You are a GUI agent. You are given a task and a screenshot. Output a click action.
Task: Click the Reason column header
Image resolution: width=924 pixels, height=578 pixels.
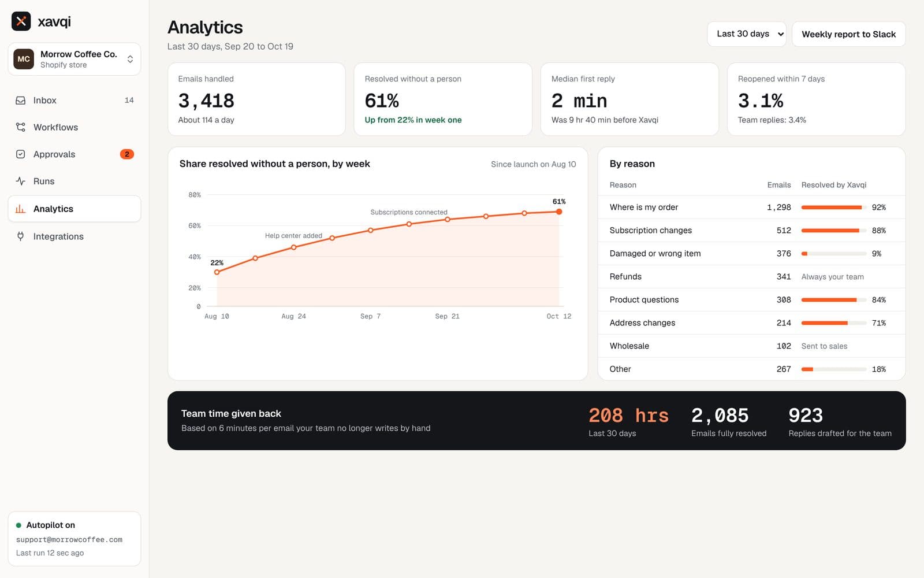click(x=623, y=185)
